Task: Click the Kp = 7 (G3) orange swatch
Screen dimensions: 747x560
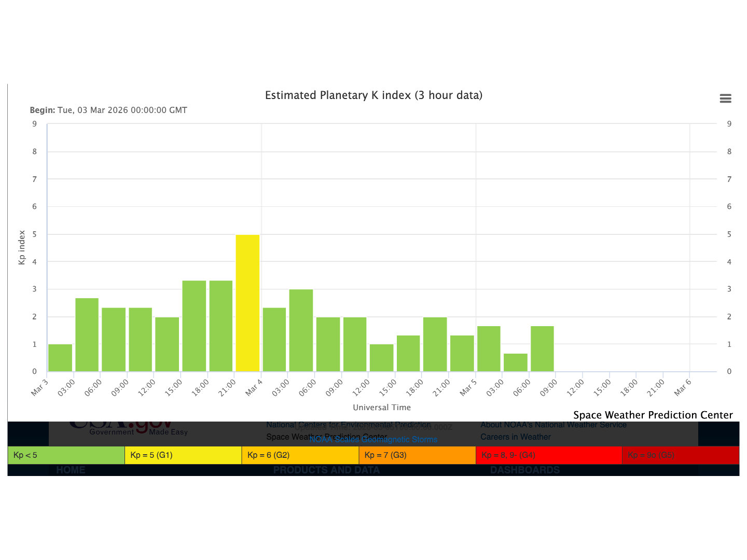Action: coord(417,455)
